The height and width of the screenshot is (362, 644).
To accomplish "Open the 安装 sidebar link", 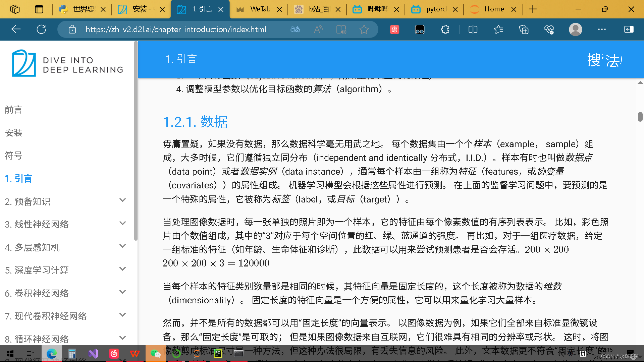I will (14, 133).
